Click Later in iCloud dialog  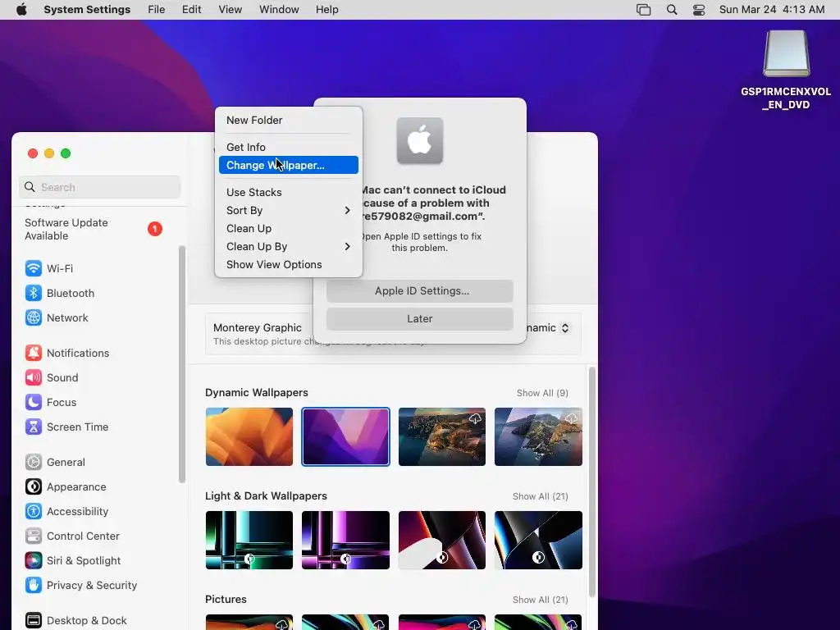point(419,319)
